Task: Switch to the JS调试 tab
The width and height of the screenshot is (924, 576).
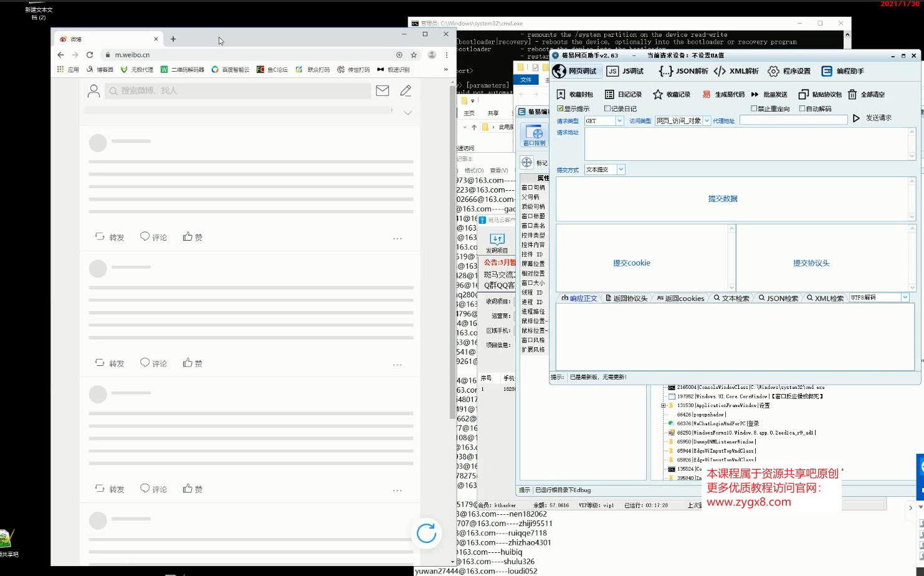Action: (x=625, y=70)
